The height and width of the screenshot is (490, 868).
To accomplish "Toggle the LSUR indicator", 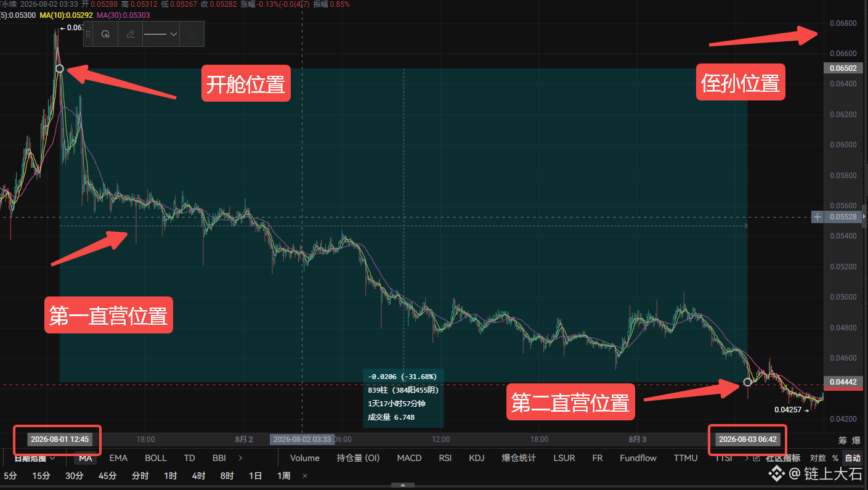I will click(564, 458).
